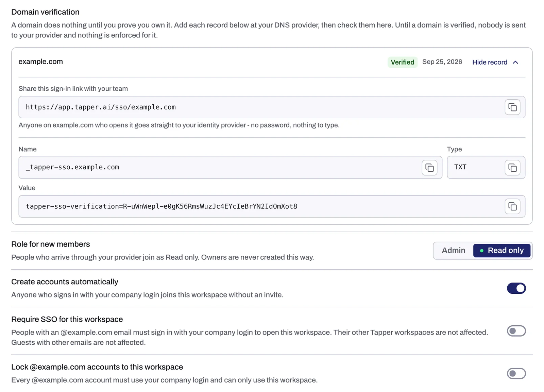This screenshot has width=544, height=392.
Task: Click the verification Value field
Action: click(272, 206)
